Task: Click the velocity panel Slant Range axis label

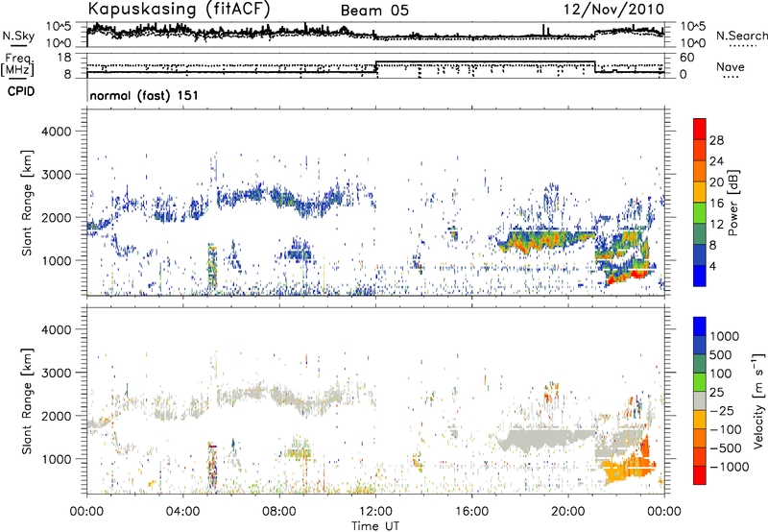Action: (x=27, y=400)
